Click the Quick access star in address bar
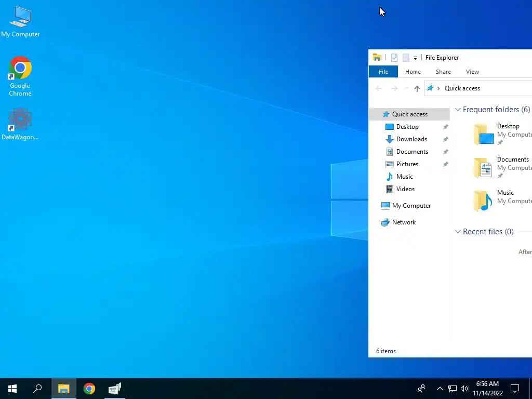The image size is (532, 399). (430, 88)
